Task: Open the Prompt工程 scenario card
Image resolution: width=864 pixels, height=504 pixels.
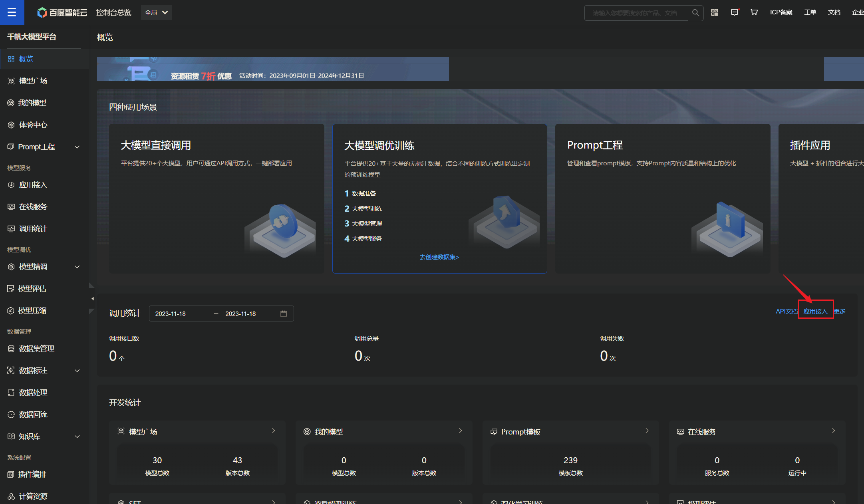Action: click(663, 198)
